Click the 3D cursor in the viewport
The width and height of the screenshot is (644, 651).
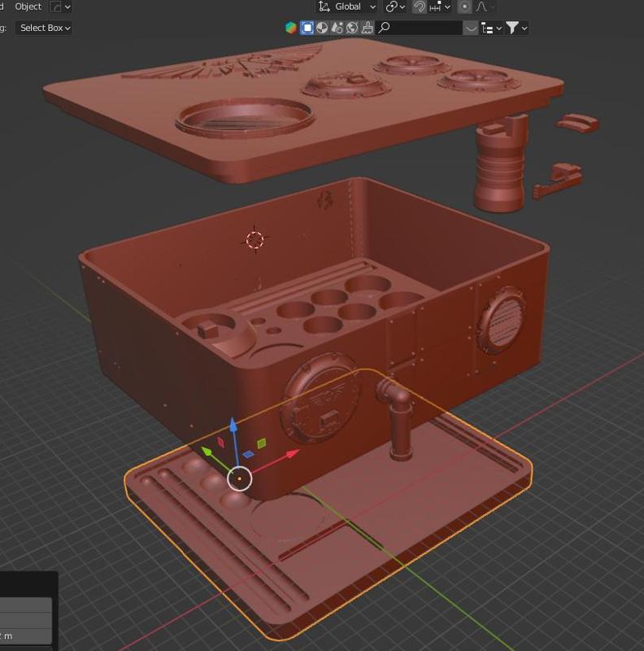pos(255,239)
